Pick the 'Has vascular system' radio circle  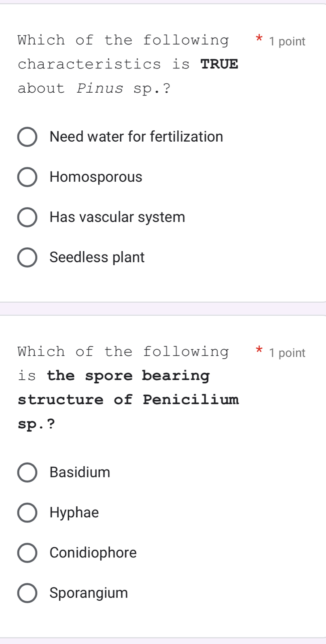pos(27,217)
